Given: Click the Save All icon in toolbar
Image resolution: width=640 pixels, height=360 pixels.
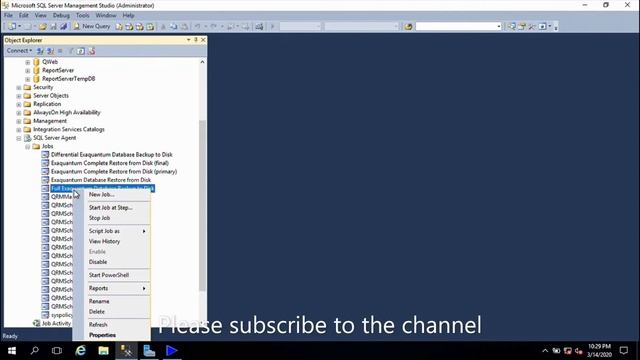Looking at the screenshot, I should 64,27.
